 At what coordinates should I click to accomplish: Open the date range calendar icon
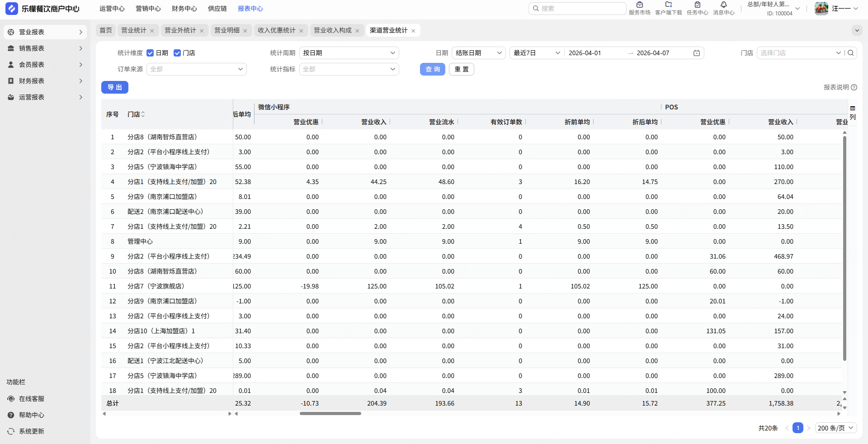[x=697, y=53]
